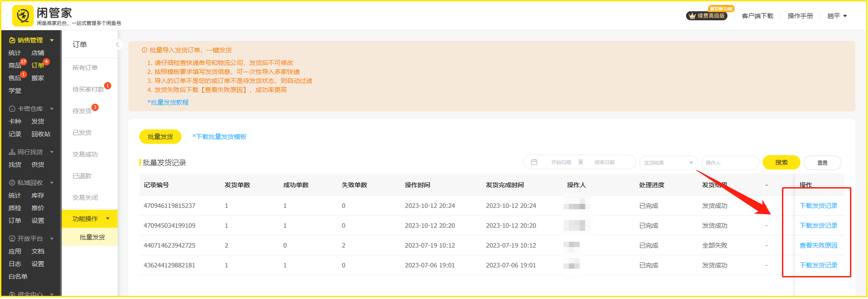Click the 私域回收 section icon

(x=12, y=183)
